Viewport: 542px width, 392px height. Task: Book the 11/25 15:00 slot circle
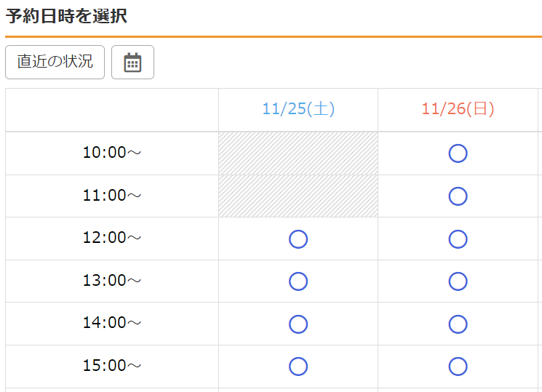pos(298,367)
